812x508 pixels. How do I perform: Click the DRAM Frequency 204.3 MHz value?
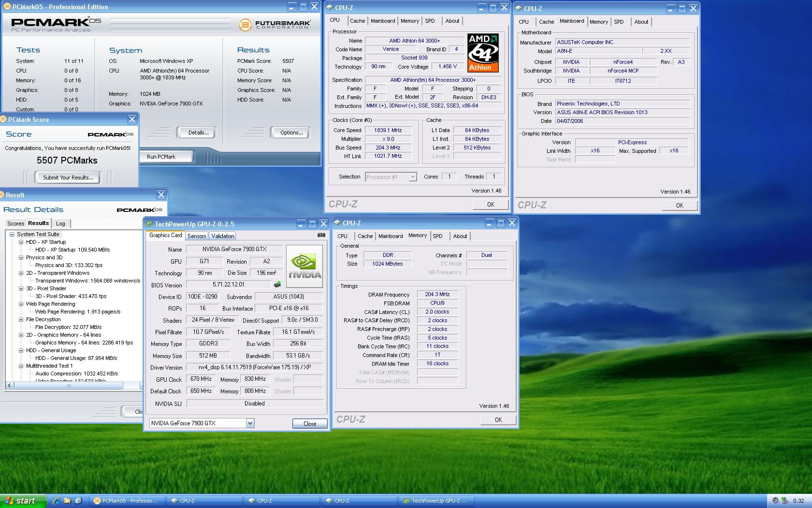(x=437, y=294)
